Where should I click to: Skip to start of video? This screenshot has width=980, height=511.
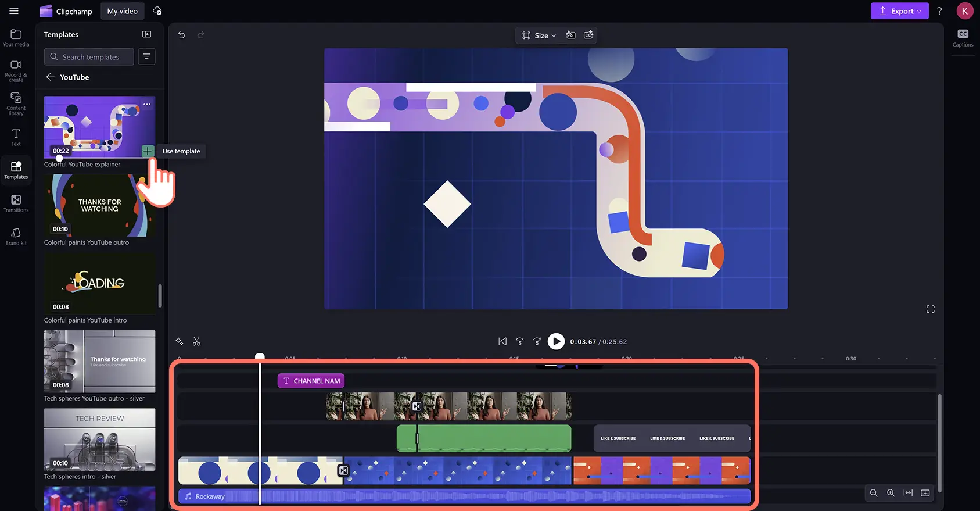pos(502,341)
